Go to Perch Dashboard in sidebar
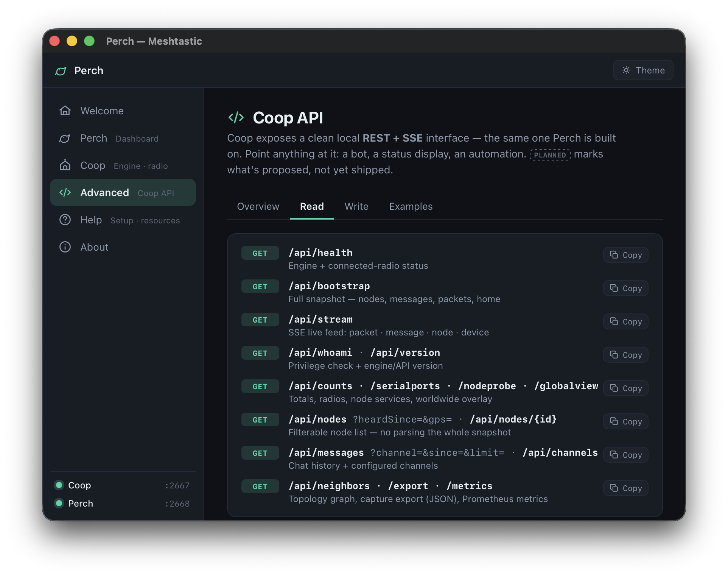 tap(123, 138)
